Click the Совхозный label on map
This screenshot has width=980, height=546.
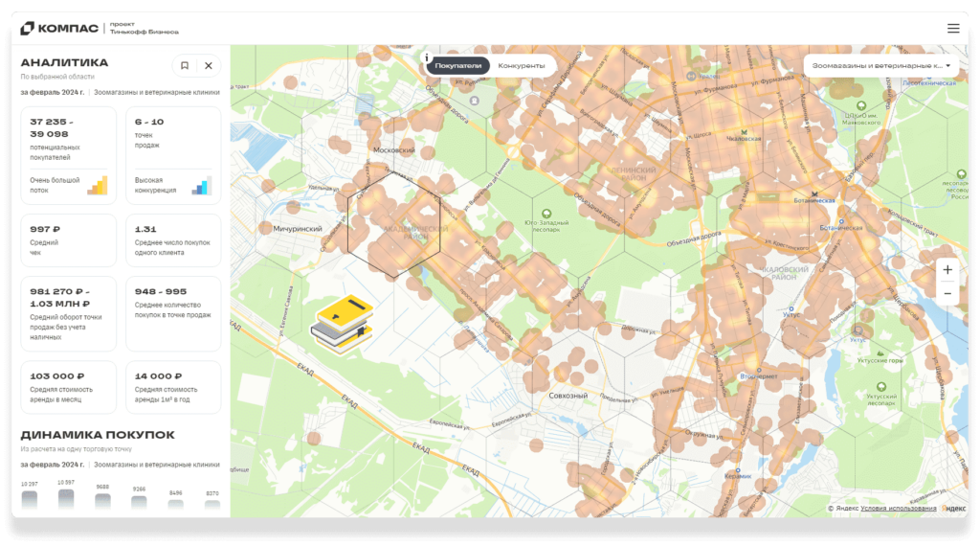(568, 396)
